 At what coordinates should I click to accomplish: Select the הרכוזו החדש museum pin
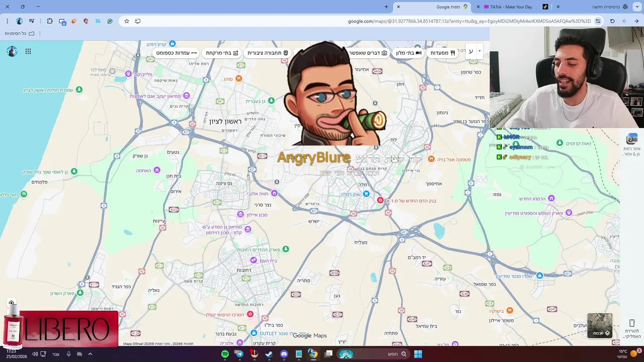pos(551,198)
